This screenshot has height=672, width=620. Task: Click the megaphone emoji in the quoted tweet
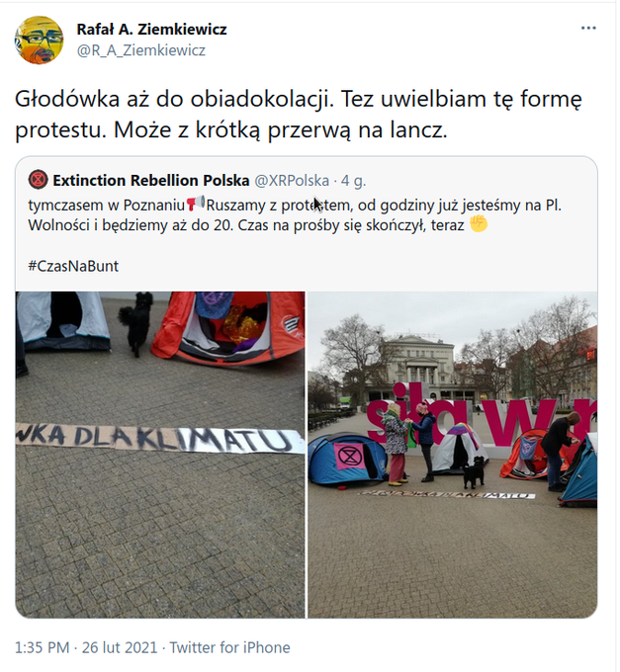(x=196, y=204)
